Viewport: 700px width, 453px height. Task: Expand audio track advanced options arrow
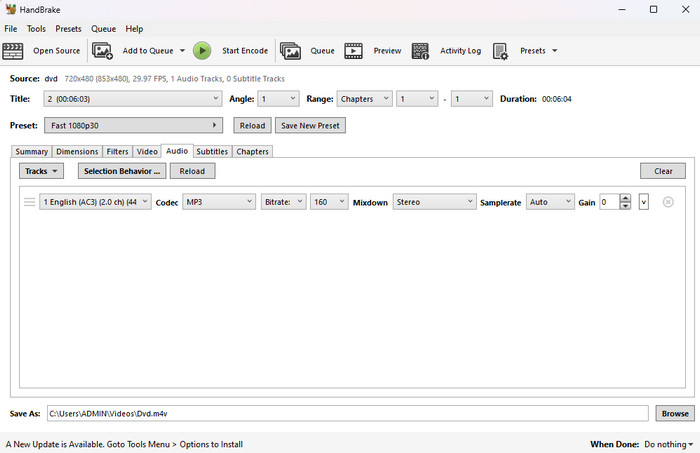[643, 202]
